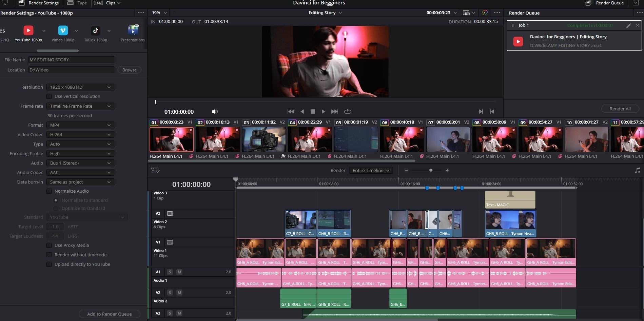Enable Upload directly to YouTube checkbox

(x=49, y=264)
